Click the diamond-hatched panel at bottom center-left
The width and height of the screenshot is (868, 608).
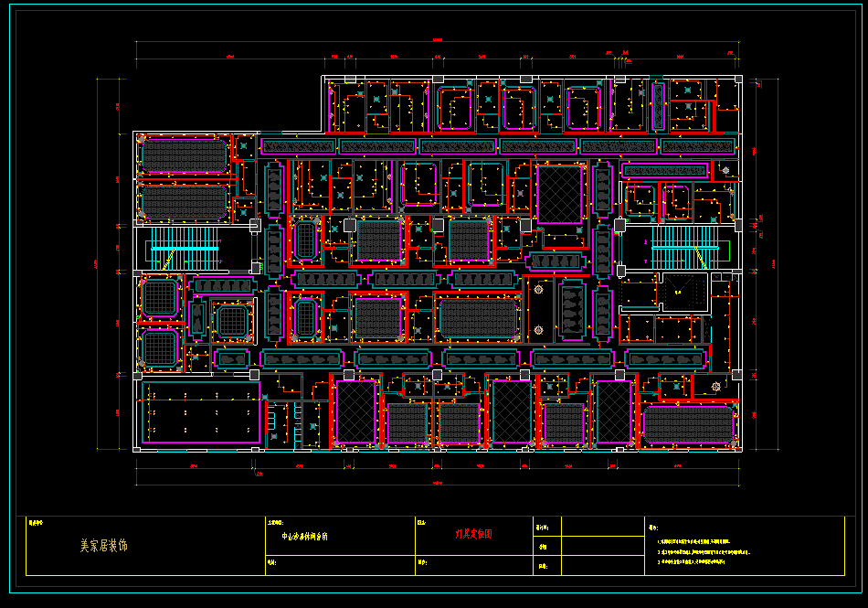(355, 412)
